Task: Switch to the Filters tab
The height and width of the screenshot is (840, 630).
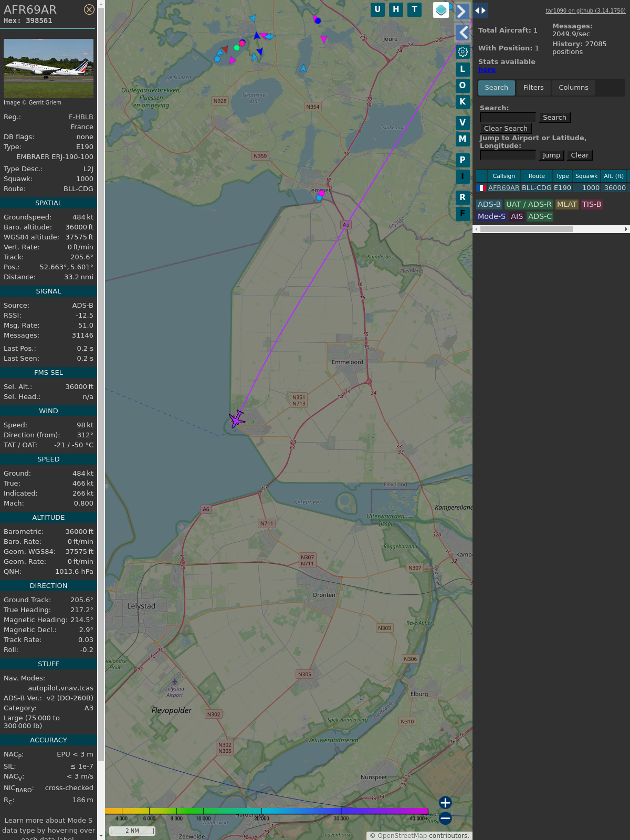Action: [533, 88]
